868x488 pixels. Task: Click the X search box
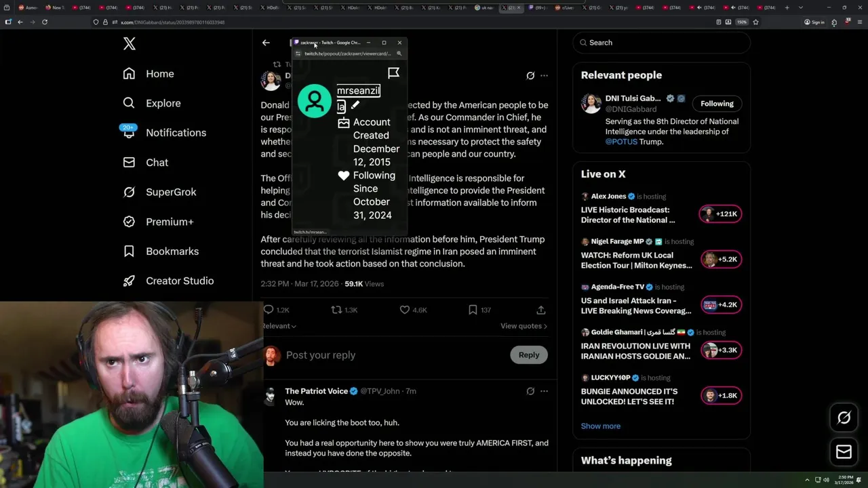pos(661,43)
